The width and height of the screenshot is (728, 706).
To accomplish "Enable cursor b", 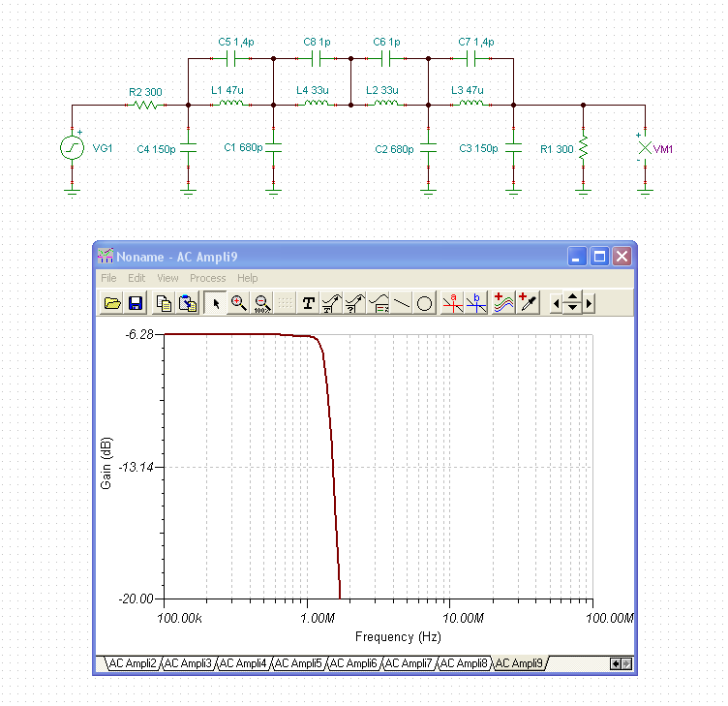I will (476, 303).
